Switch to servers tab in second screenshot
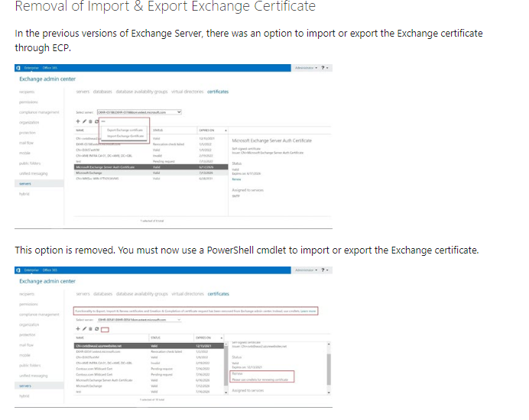 pyautogui.click(x=83, y=294)
